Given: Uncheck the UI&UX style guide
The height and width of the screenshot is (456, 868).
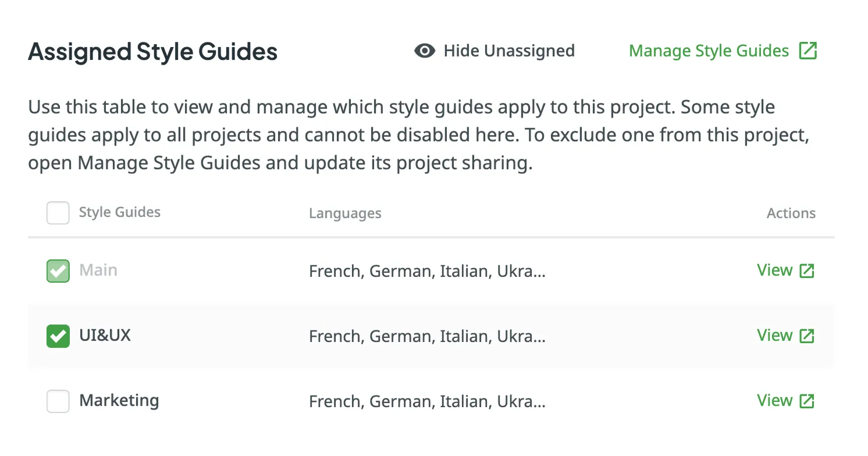Looking at the screenshot, I should pyautogui.click(x=58, y=336).
